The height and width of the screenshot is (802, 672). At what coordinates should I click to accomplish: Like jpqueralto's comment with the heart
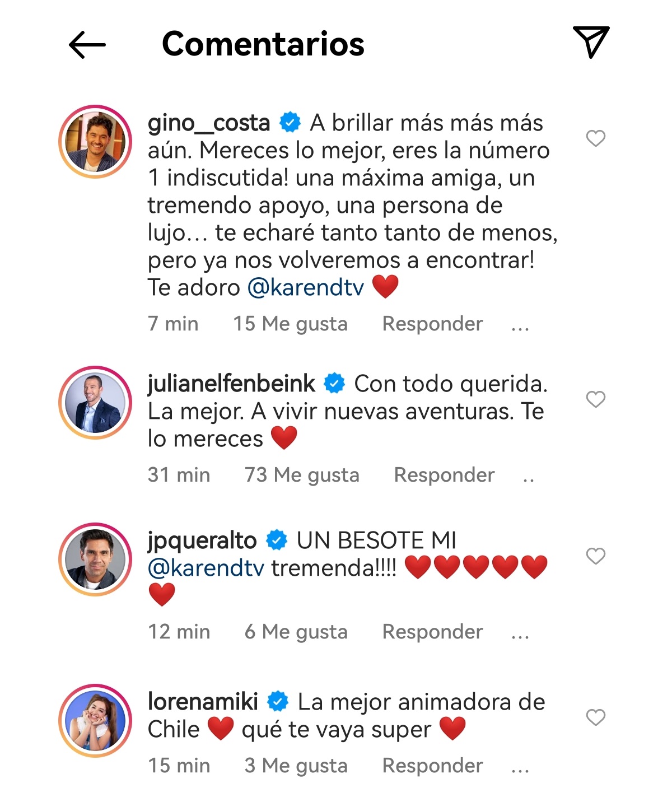click(595, 556)
